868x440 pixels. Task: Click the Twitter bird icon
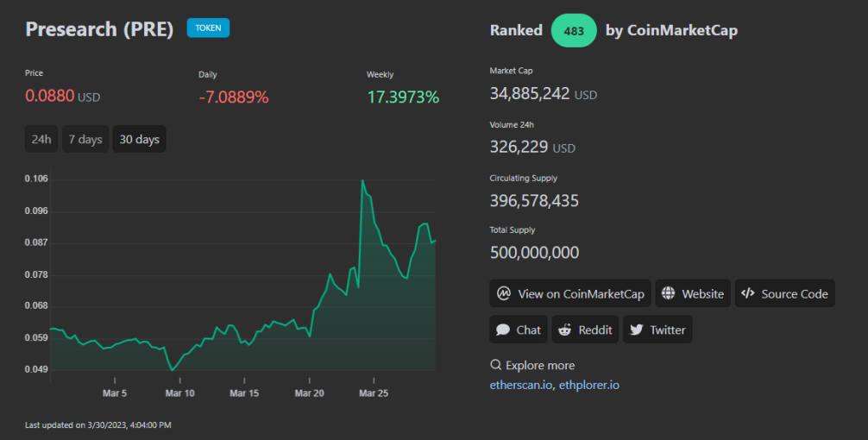[637, 330]
